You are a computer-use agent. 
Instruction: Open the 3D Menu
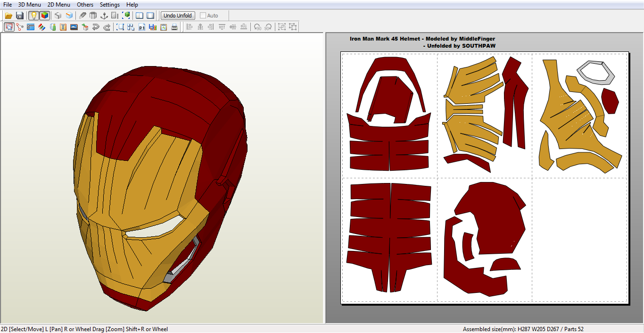pos(30,5)
